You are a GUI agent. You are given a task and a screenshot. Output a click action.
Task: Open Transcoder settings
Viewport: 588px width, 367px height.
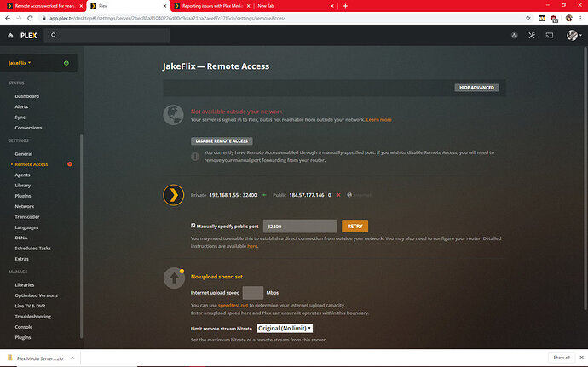tap(27, 217)
